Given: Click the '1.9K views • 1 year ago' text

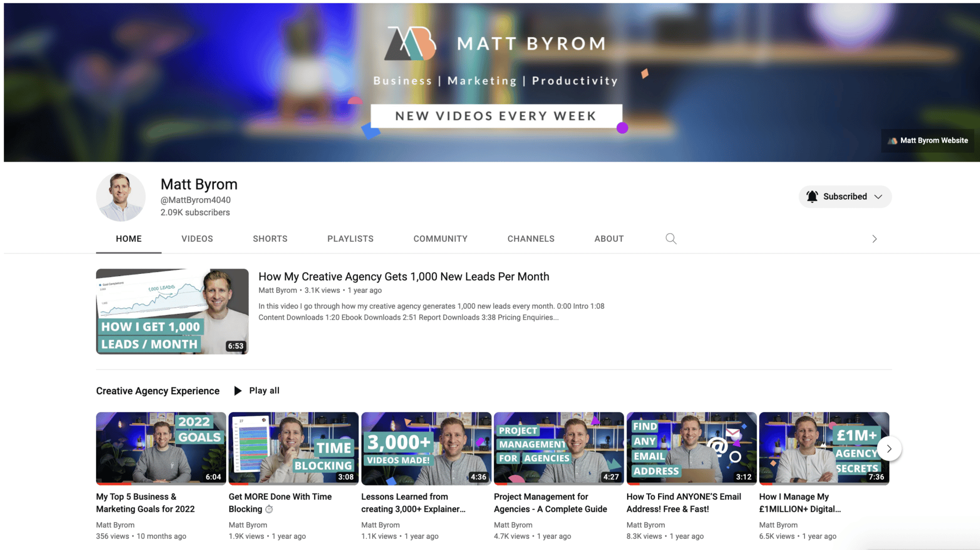Looking at the screenshot, I should (267, 536).
